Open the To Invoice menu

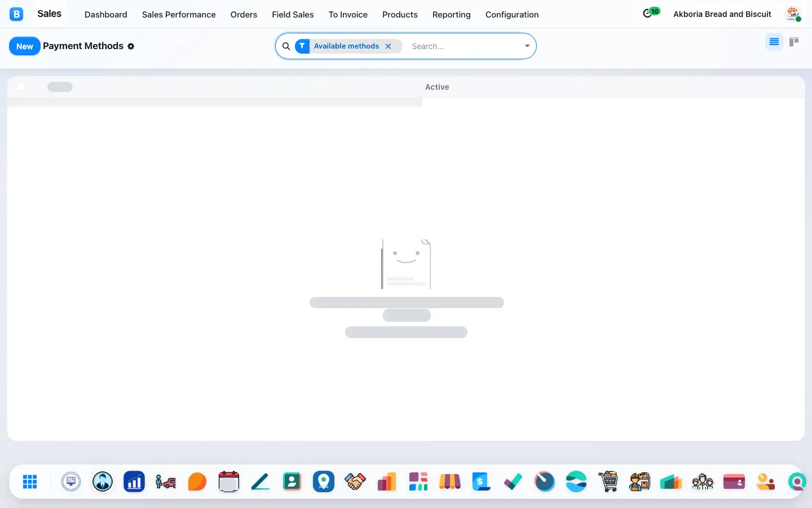click(x=348, y=15)
